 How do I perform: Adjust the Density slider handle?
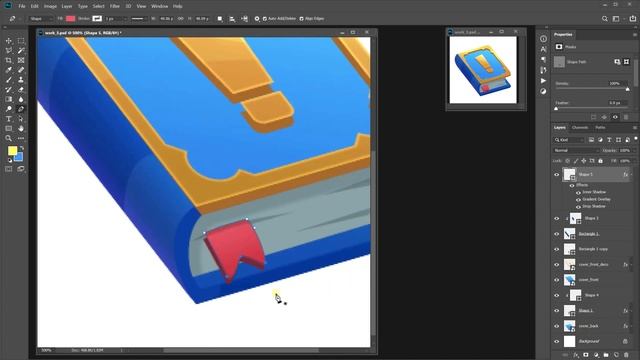click(628, 89)
